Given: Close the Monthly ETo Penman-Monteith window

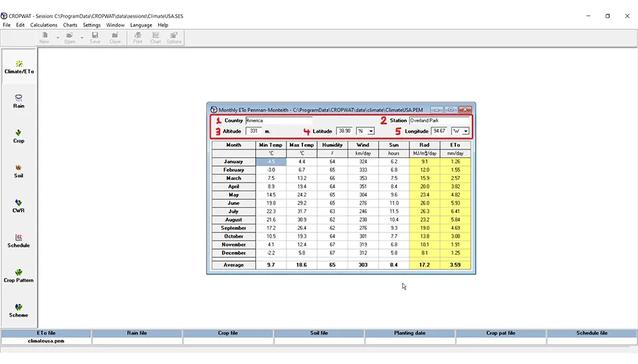Looking at the screenshot, I should coord(465,110).
